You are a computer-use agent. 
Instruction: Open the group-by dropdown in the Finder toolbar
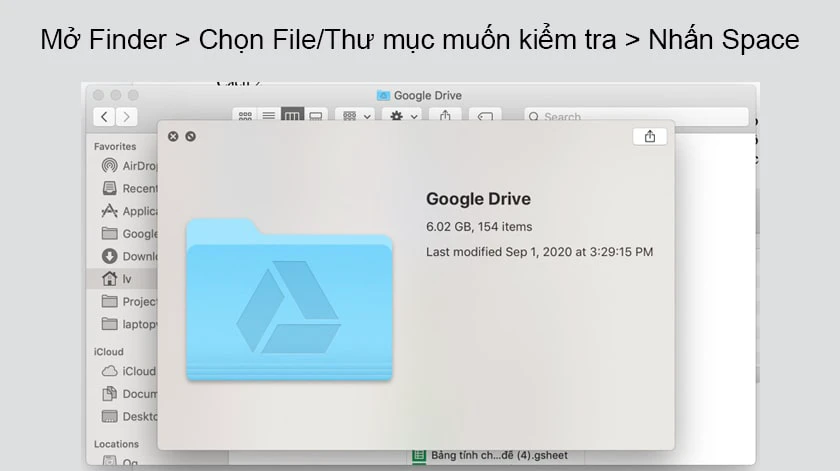pos(356,115)
